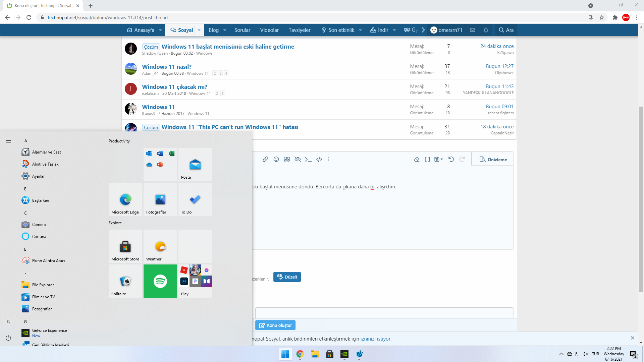Toggle the Start menu hamburger expand button
Image resolution: width=644 pixels, height=362 pixels.
coord(8,141)
